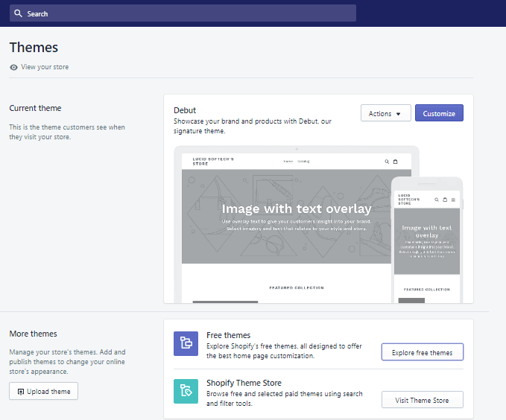Click the FEATURED COLLECTION text in desktop preview

tap(297, 287)
